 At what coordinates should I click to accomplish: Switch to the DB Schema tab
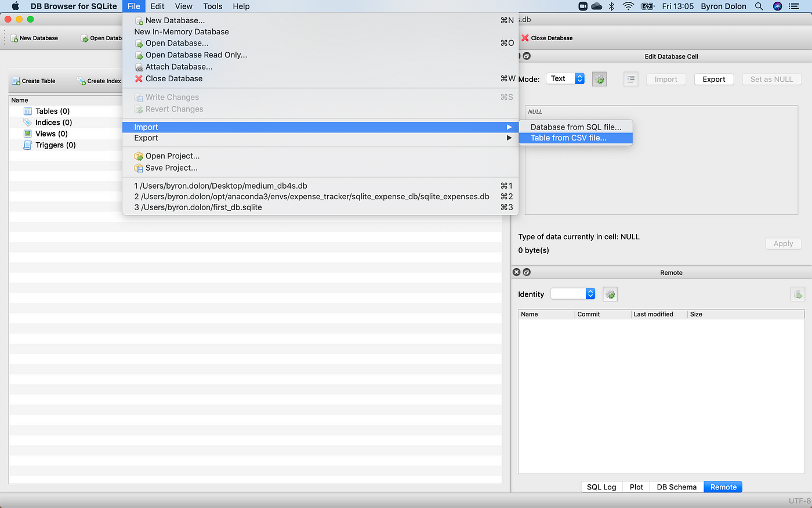(676, 487)
